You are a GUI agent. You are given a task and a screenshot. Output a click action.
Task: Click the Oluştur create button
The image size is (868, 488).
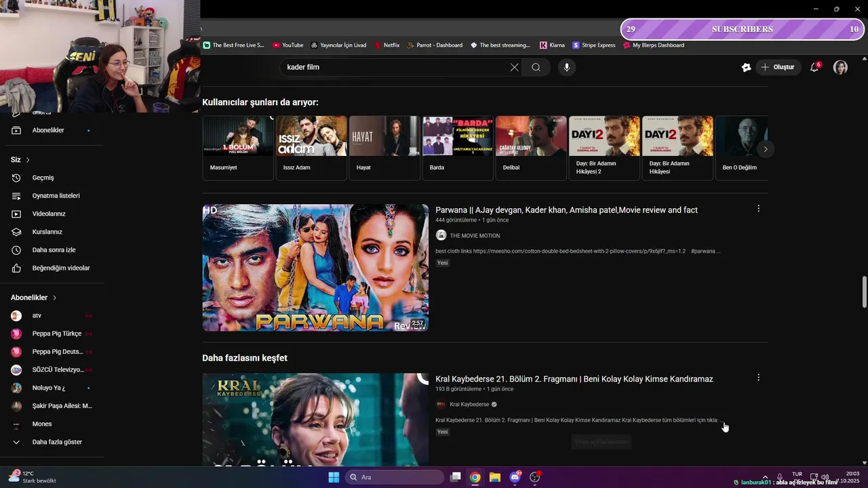point(778,67)
